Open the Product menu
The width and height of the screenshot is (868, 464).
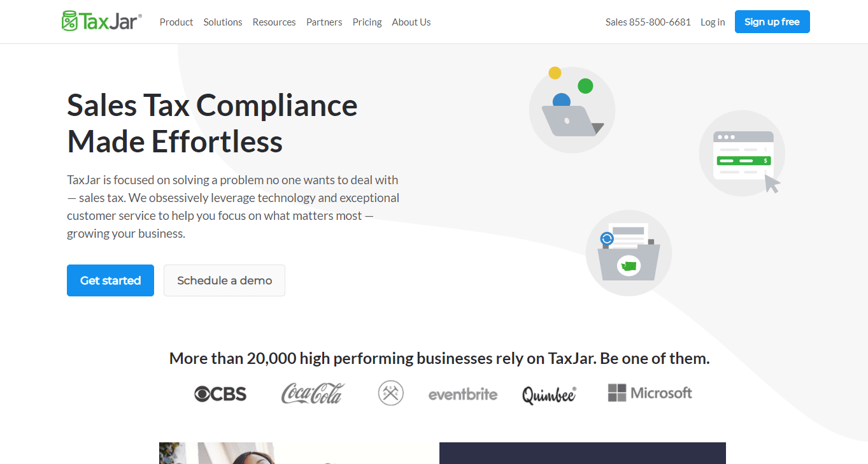176,22
